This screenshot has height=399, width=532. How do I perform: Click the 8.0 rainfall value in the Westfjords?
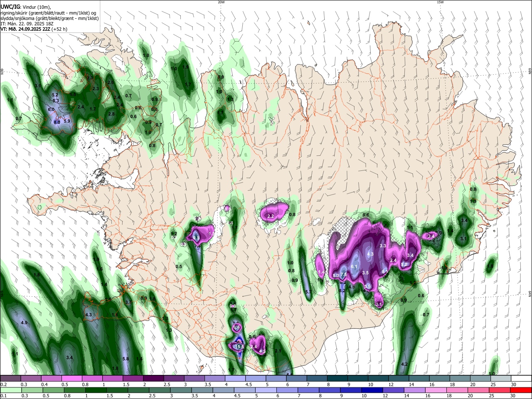(x=57, y=122)
